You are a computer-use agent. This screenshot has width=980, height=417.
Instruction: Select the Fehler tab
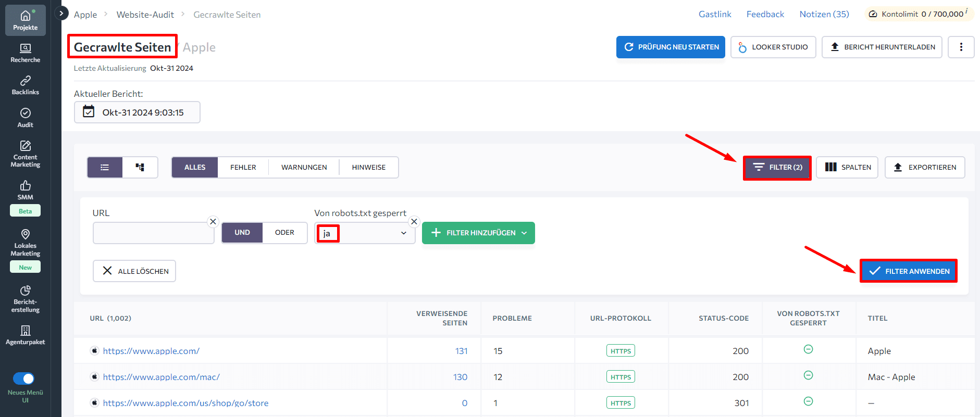click(243, 167)
